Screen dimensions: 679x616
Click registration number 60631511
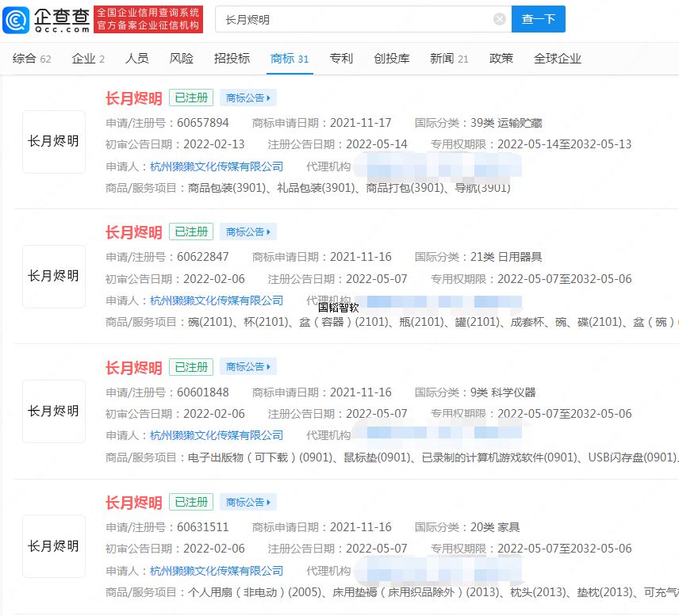[x=203, y=527]
